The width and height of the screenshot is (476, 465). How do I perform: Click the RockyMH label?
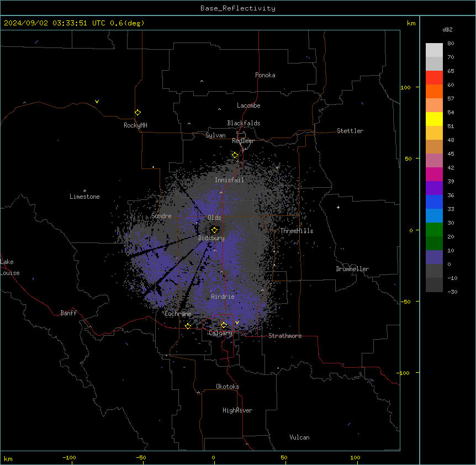tap(135, 125)
